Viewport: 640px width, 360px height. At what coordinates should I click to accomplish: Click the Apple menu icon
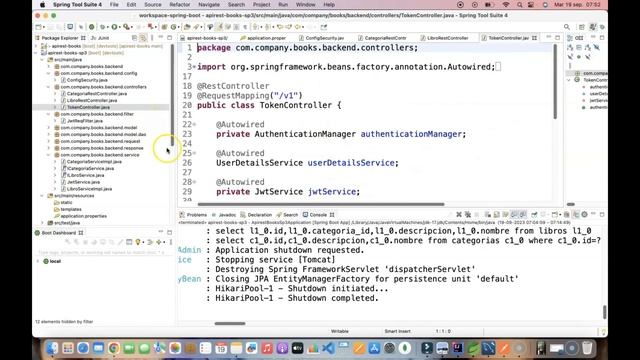(x=42, y=4)
